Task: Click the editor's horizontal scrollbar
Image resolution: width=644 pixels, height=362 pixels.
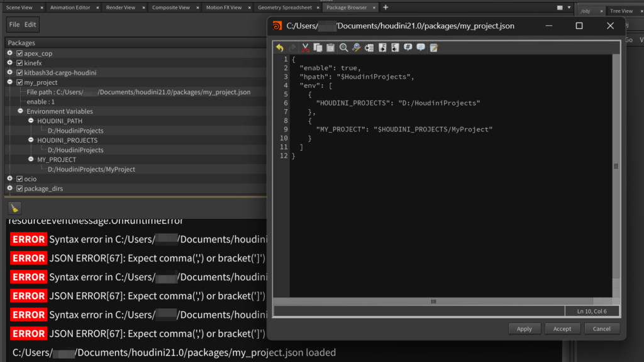Action: 433,302
